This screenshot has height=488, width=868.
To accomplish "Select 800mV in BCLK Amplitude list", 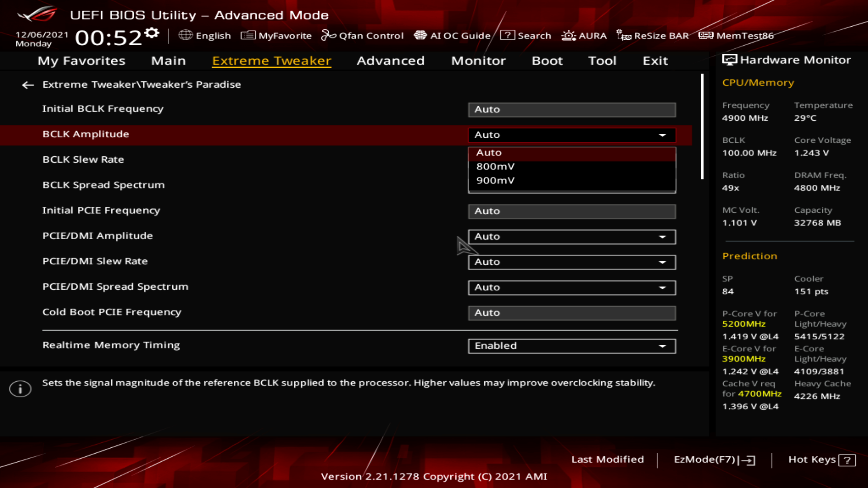I will (x=495, y=166).
